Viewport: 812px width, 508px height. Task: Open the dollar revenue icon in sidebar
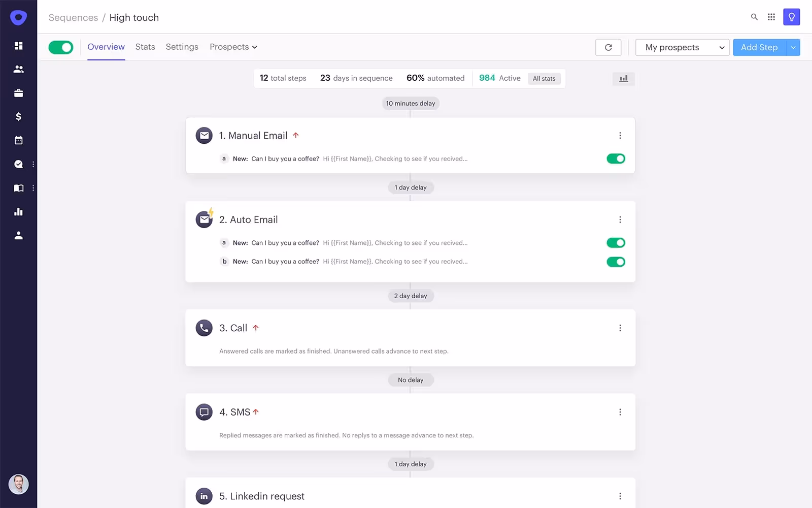point(18,116)
